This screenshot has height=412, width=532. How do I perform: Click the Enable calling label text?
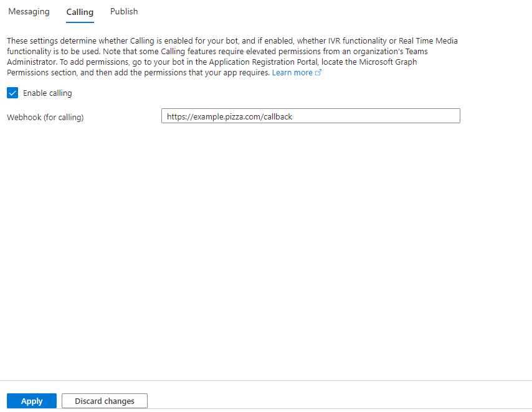[x=47, y=93]
